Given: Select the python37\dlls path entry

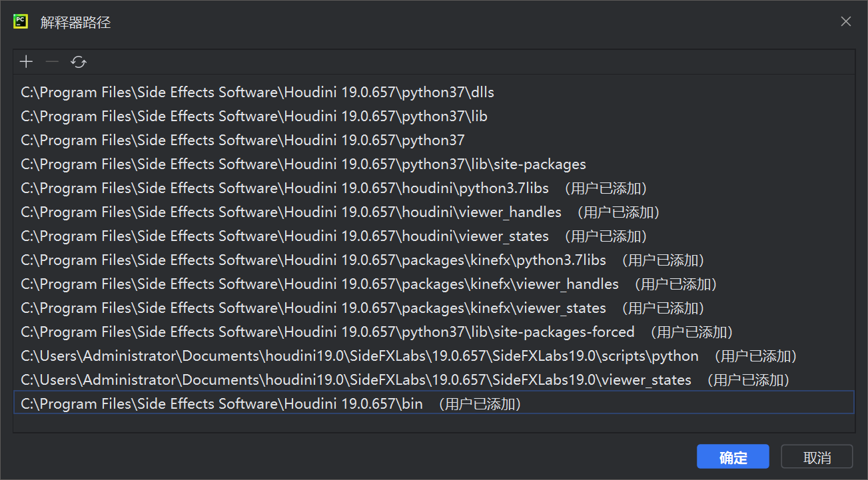Looking at the screenshot, I should coord(257,93).
